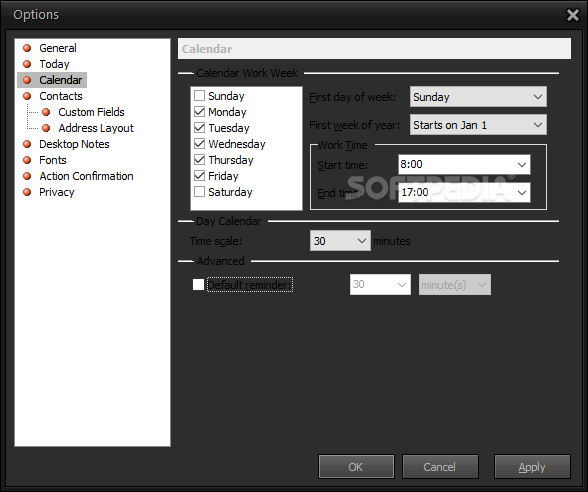Click the Apply button
Screen dimensions: 588x492
pyautogui.click(x=532, y=467)
